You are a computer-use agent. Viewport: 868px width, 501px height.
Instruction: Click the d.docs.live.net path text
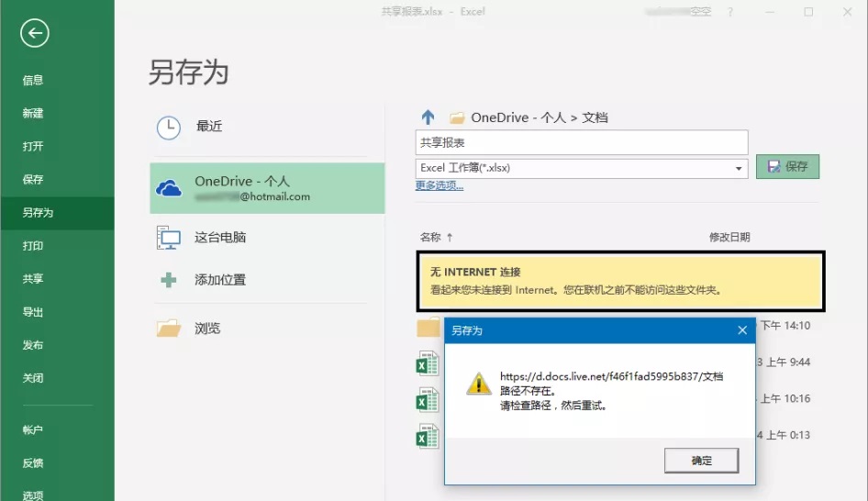pos(611,376)
